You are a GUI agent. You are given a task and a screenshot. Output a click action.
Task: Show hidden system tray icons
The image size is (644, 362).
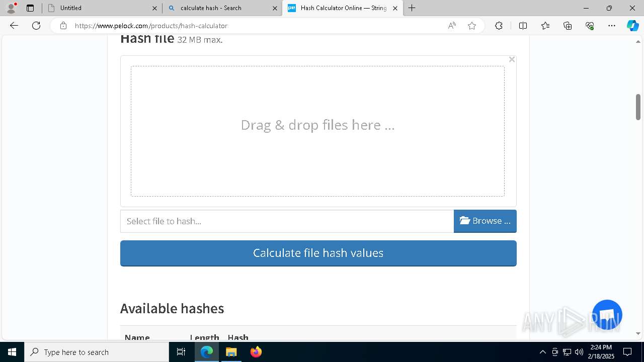542,352
